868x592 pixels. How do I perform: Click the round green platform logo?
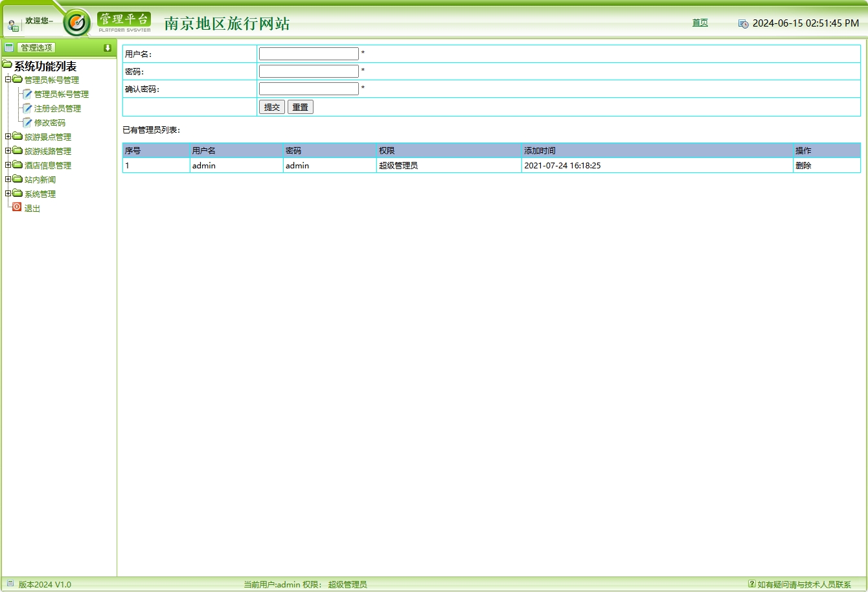[77, 23]
